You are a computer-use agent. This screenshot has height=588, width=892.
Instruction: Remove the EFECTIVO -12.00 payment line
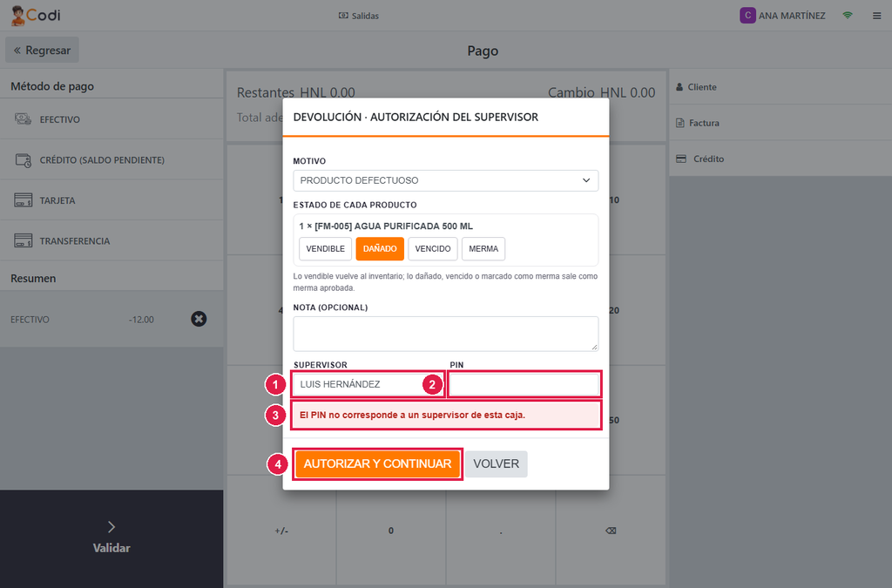(199, 319)
